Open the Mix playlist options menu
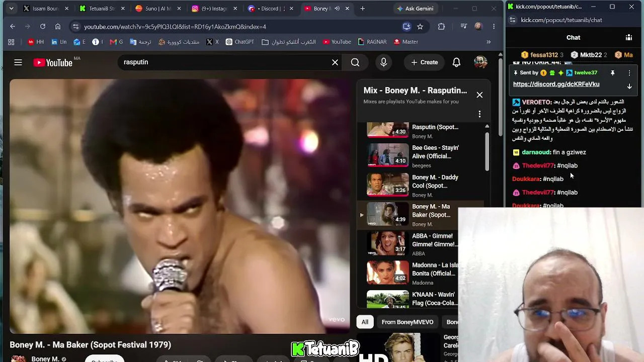The width and height of the screenshot is (644, 362). pyautogui.click(x=479, y=114)
